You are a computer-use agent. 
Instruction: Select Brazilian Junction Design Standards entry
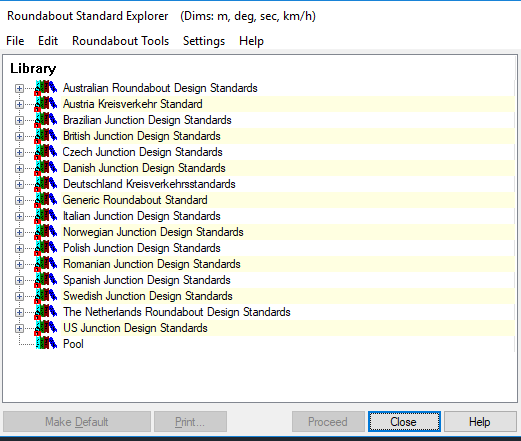pyautogui.click(x=147, y=120)
